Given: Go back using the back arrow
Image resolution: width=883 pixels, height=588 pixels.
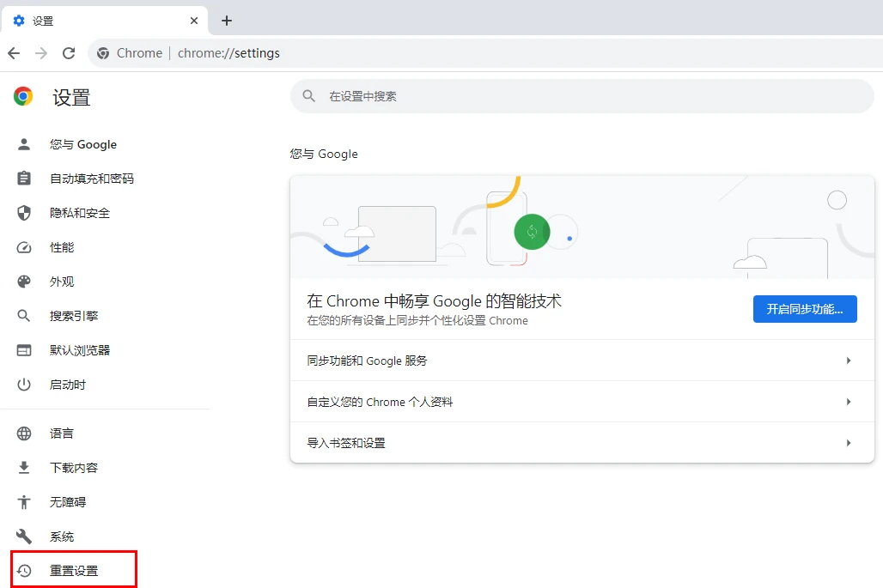Looking at the screenshot, I should point(14,53).
